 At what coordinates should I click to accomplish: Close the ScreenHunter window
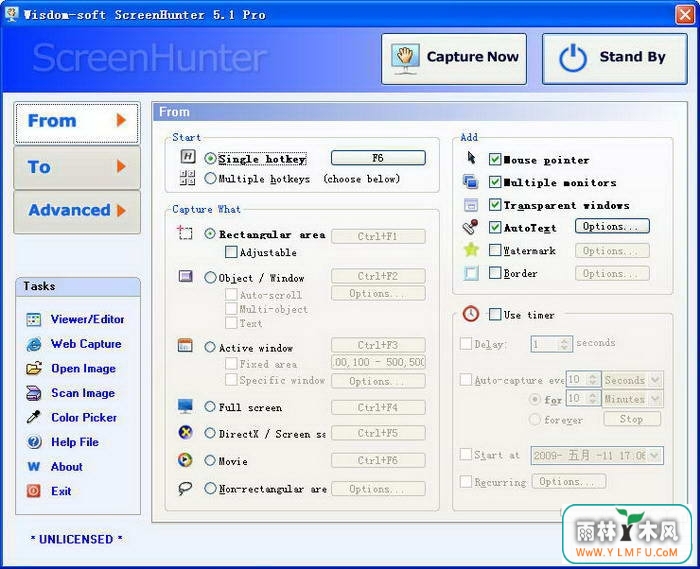pyautogui.click(x=685, y=14)
